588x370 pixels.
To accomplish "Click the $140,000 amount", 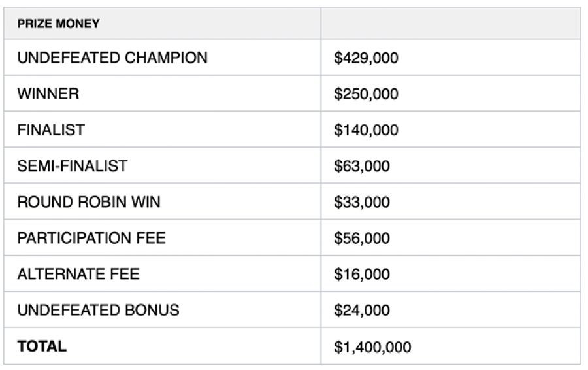I will point(366,130).
